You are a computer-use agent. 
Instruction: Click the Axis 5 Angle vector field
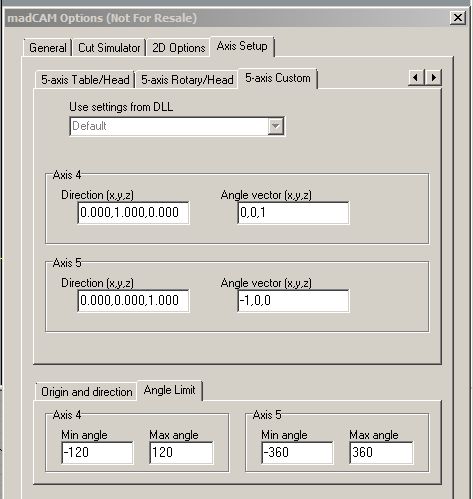click(293, 301)
